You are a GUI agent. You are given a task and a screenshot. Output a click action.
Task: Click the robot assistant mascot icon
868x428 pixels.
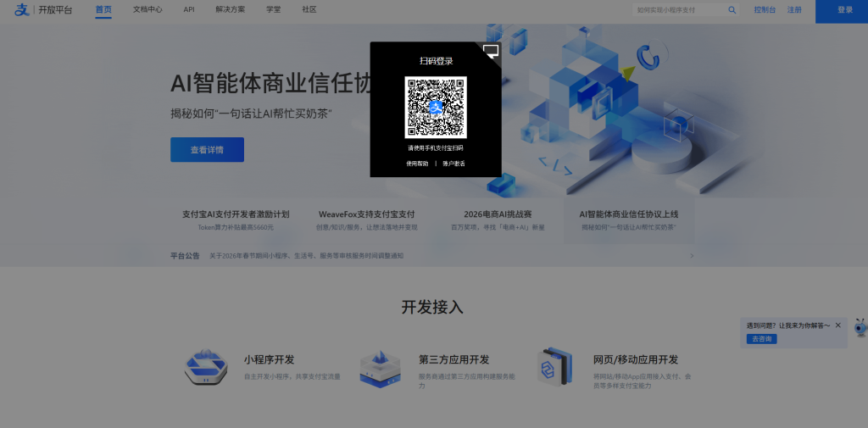coord(860,328)
